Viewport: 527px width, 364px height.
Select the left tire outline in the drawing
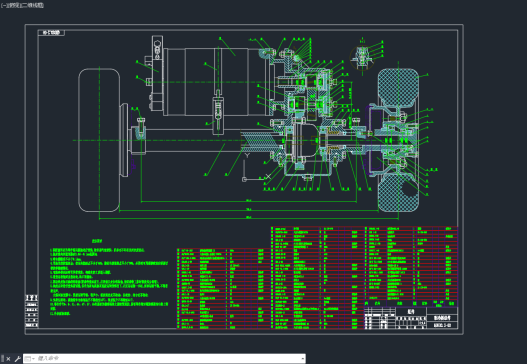(99, 140)
